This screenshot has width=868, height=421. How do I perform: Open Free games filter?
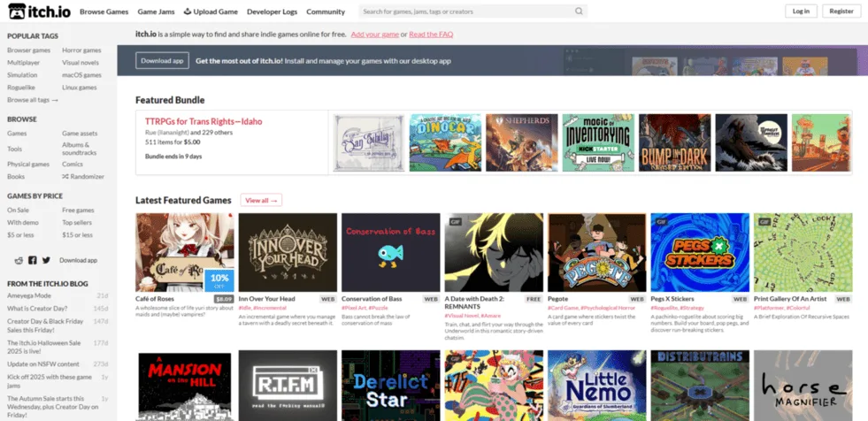coord(78,210)
